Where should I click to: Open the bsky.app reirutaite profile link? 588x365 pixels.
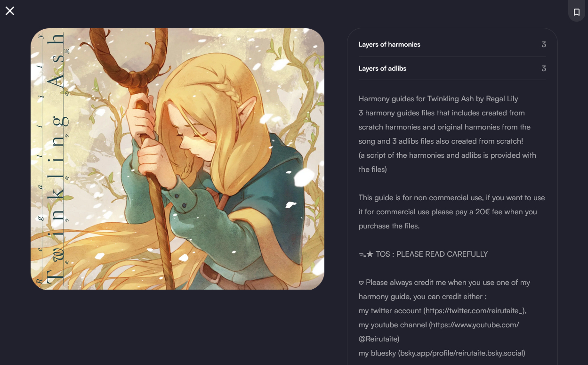pos(461,353)
